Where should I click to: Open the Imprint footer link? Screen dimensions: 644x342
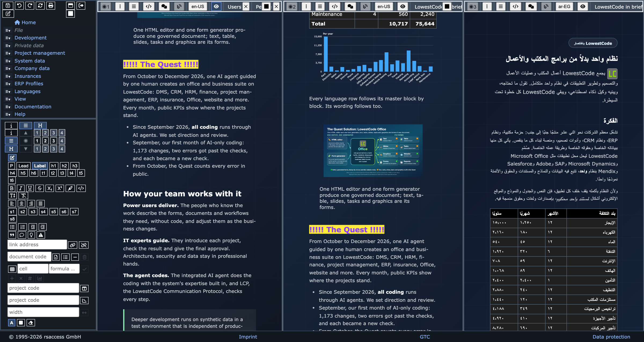pyautogui.click(x=248, y=337)
